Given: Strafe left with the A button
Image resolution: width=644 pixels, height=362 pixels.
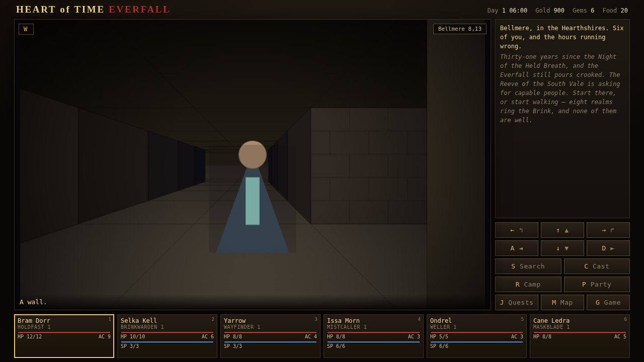Looking at the screenshot, I should [x=517, y=248].
